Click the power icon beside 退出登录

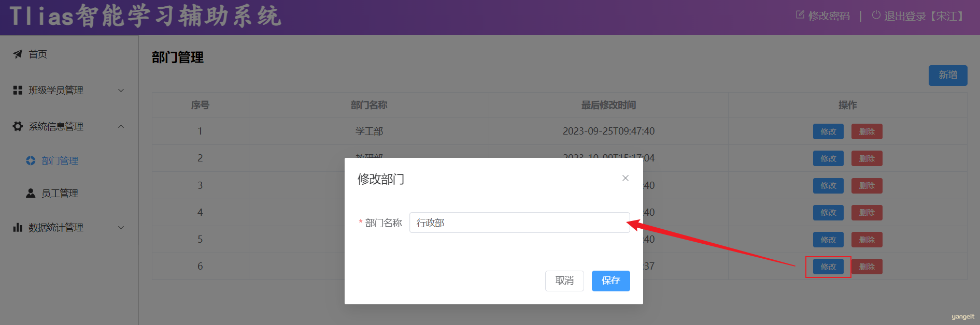(x=876, y=15)
